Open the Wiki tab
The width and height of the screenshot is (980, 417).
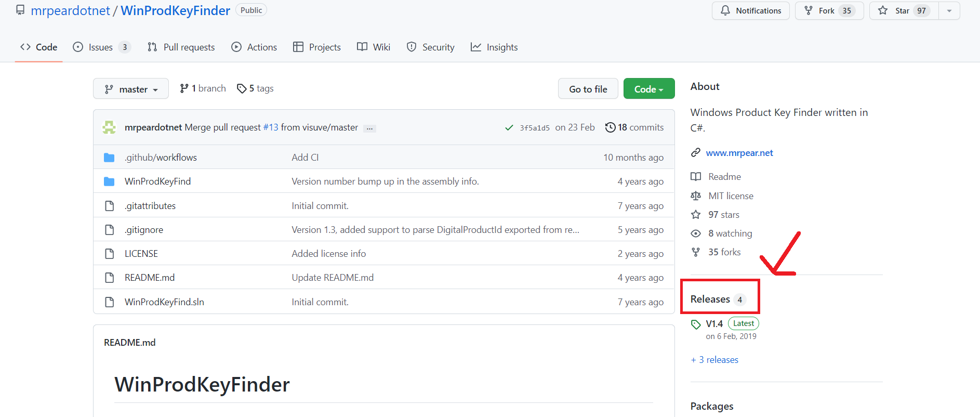(x=374, y=47)
